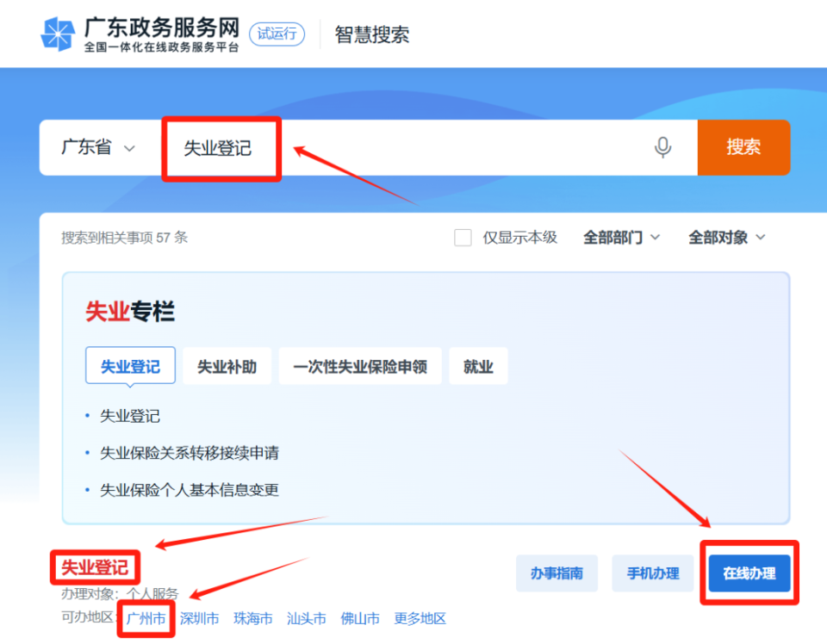Click the 广州市 city link
Image resolution: width=827 pixels, height=644 pixels.
pyautogui.click(x=145, y=618)
